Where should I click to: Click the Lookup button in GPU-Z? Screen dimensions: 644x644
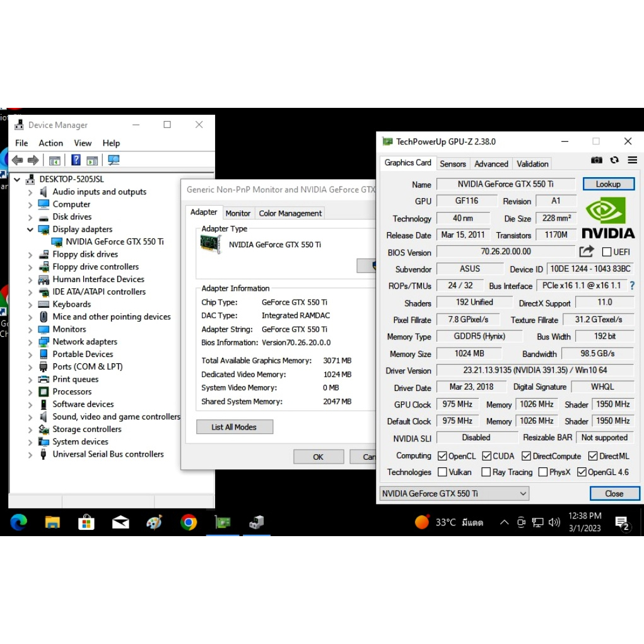point(608,184)
